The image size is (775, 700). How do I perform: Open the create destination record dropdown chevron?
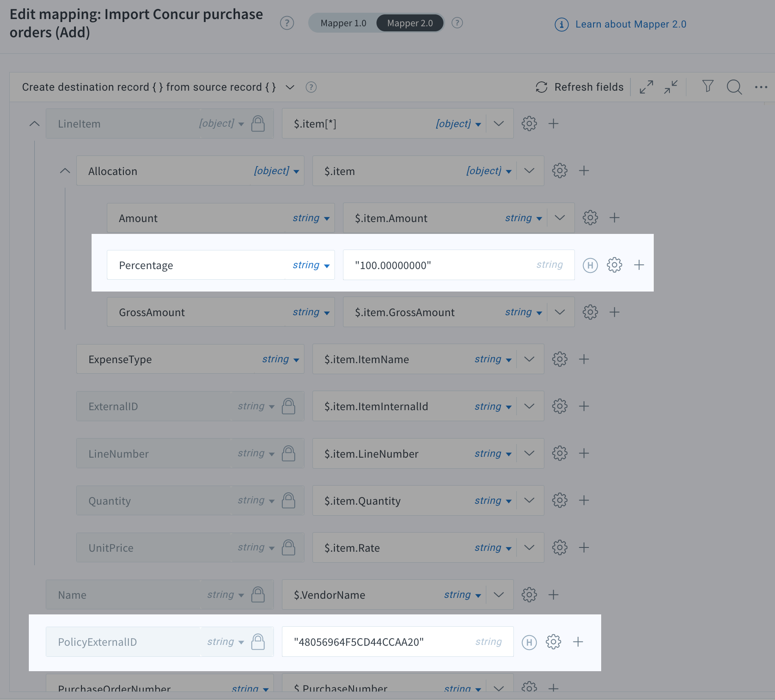point(290,87)
